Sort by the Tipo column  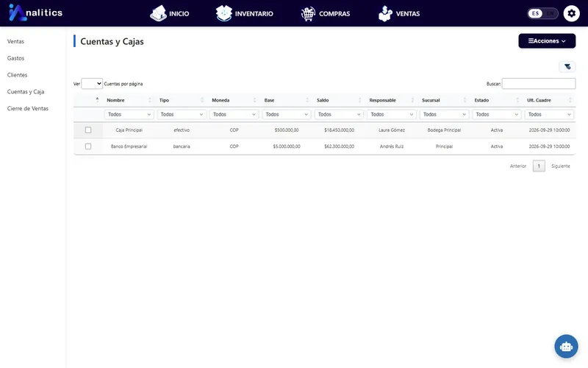pyautogui.click(x=181, y=100)
